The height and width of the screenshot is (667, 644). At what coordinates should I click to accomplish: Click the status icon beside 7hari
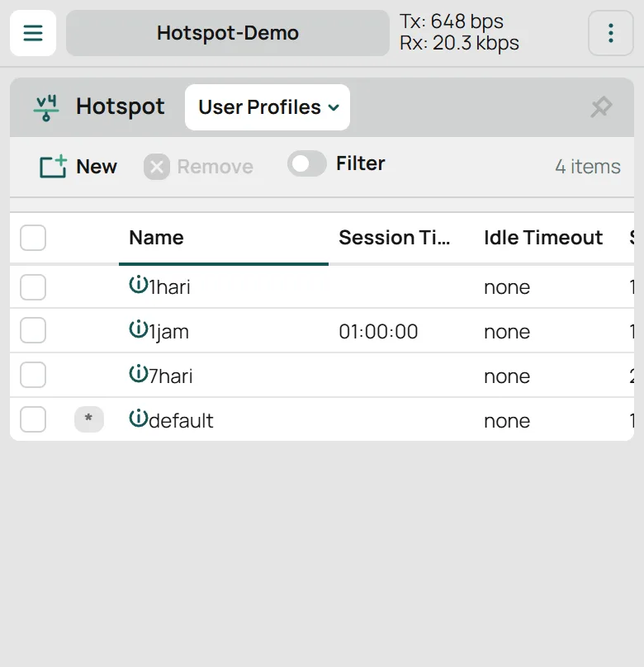pyautogui.click(x=138, y=374)
